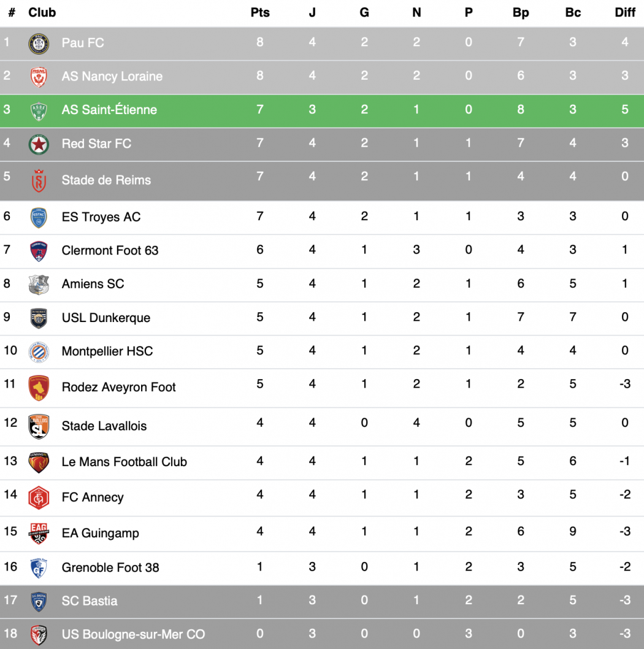Select the highlighted AS Saint-Étienne row
This screenshot has width=644, height=649.
click(x=322, y=111)
